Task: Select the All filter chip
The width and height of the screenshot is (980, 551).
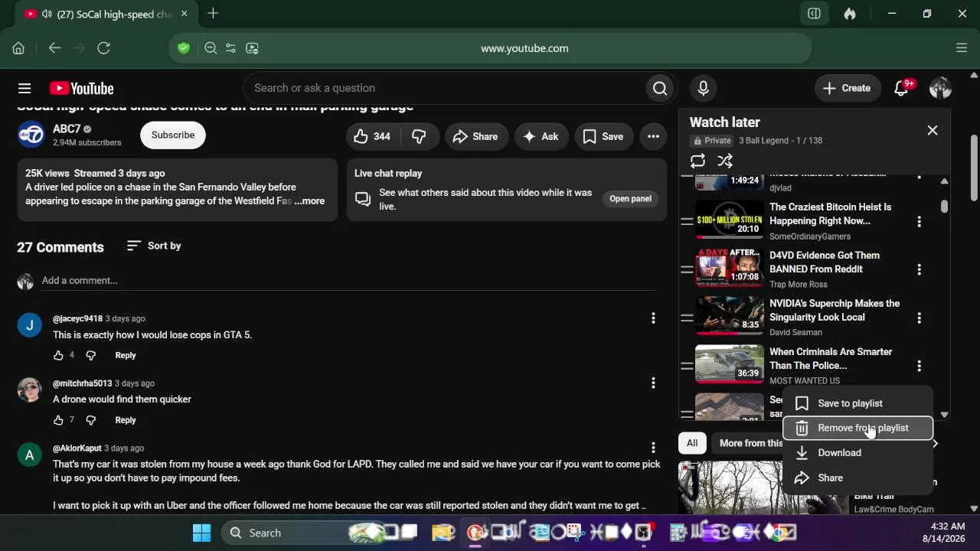Action: tap(692, 443)
